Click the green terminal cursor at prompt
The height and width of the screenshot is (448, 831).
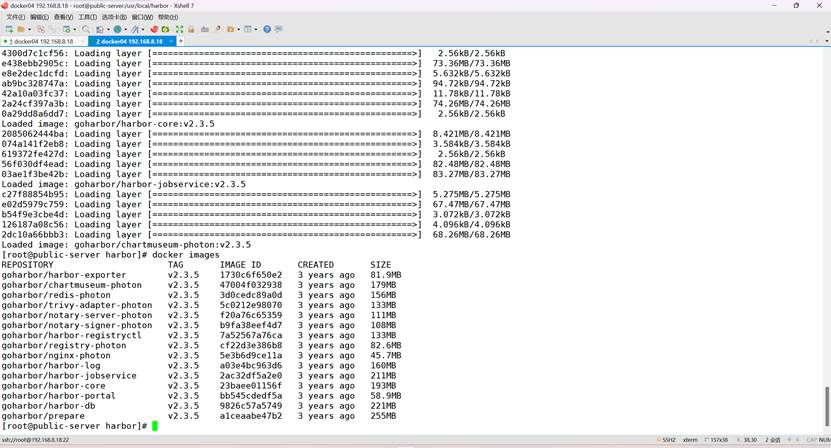155,426
